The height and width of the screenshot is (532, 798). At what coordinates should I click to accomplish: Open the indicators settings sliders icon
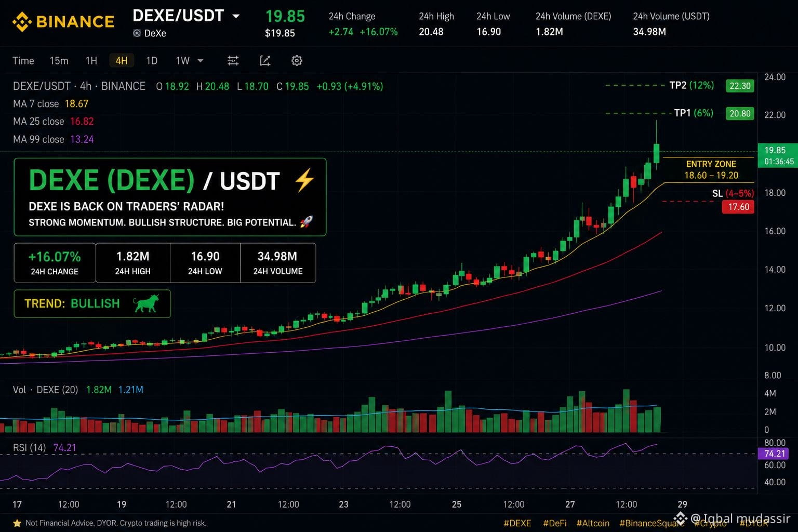click(233, 61)
